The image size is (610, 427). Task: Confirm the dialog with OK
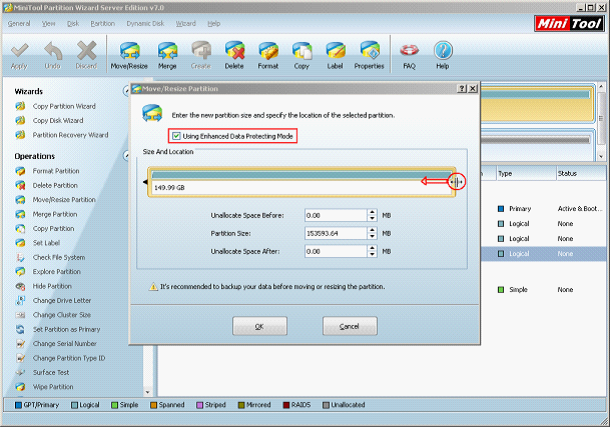tap(260, 326)
